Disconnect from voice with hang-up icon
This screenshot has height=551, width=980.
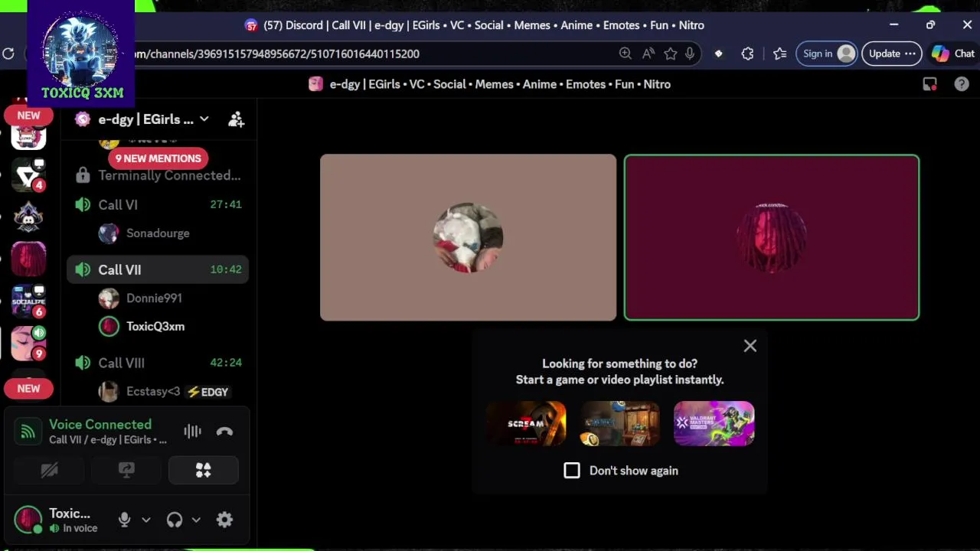coord(224,432)
